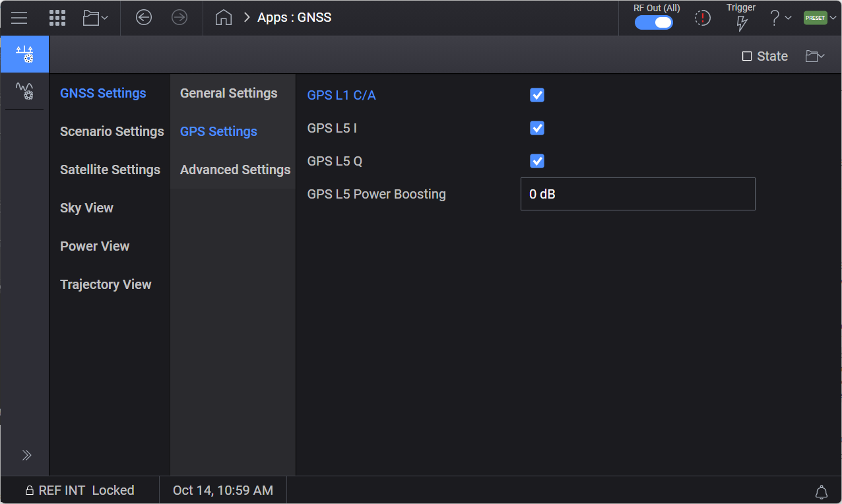The width and height of the screenshot is (842, 504).
Task: Open notifications bell icon
Action: coord(822,491)
